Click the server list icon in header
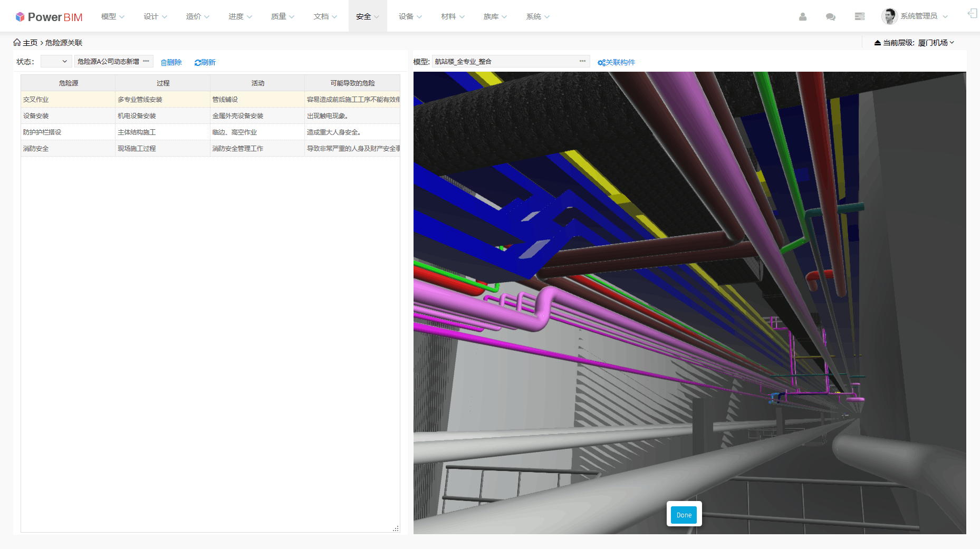Viewport: 980px width, 549px height. click(x=859, y=17)
